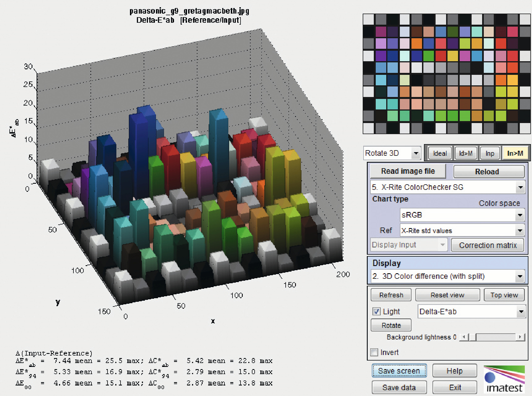Click the Exit button
532x396 pixels.
[454, 387]
